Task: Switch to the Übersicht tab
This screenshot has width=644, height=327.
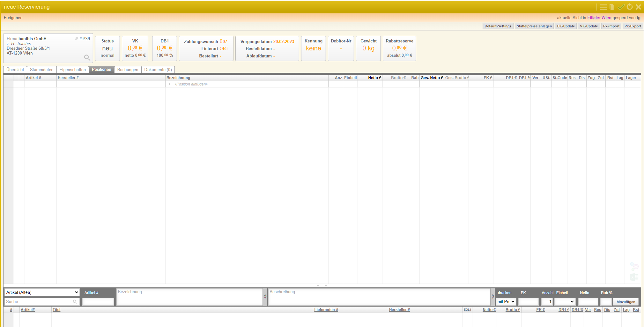Action: [x=15, y=70]
